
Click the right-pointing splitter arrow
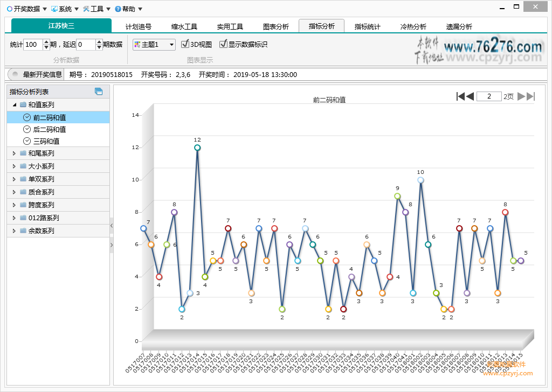point(112,245)
